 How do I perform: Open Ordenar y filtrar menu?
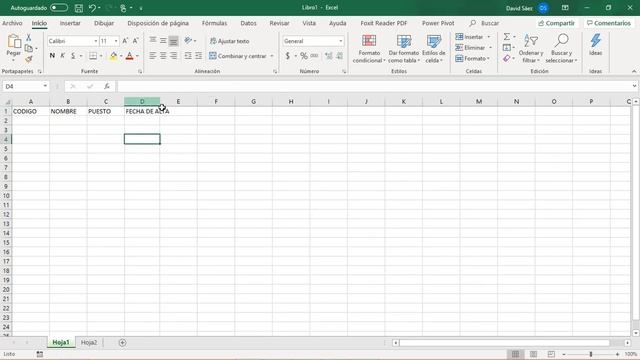pos(531,49)
